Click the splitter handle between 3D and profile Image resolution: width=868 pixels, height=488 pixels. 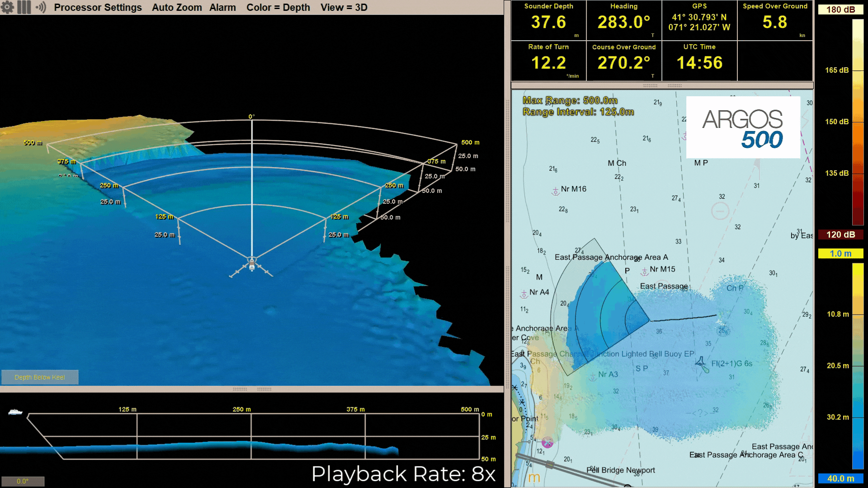click(x=252, y=389)
